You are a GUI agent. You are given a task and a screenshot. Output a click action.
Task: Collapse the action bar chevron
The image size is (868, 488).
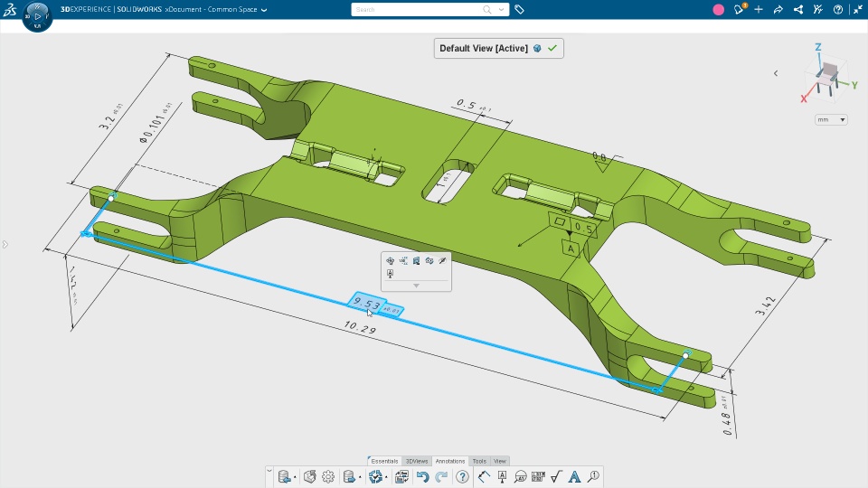269,471
